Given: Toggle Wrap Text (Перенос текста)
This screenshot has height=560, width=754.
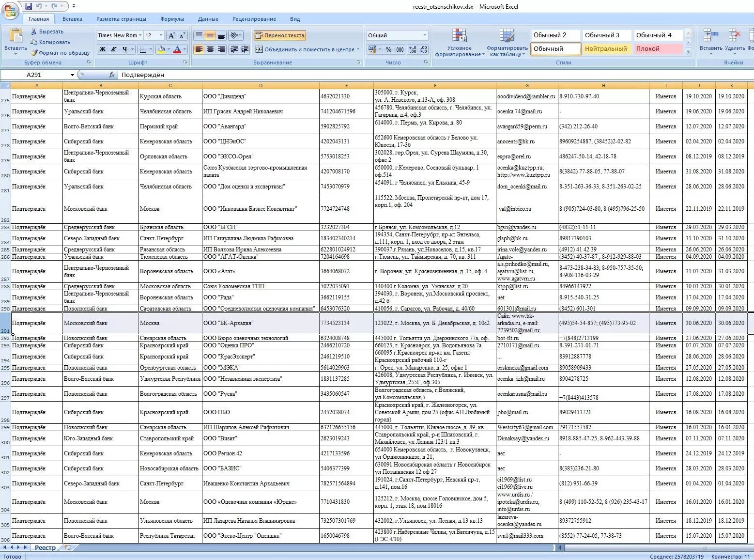Looking at the screenshot, I should [x=280, y=35].
